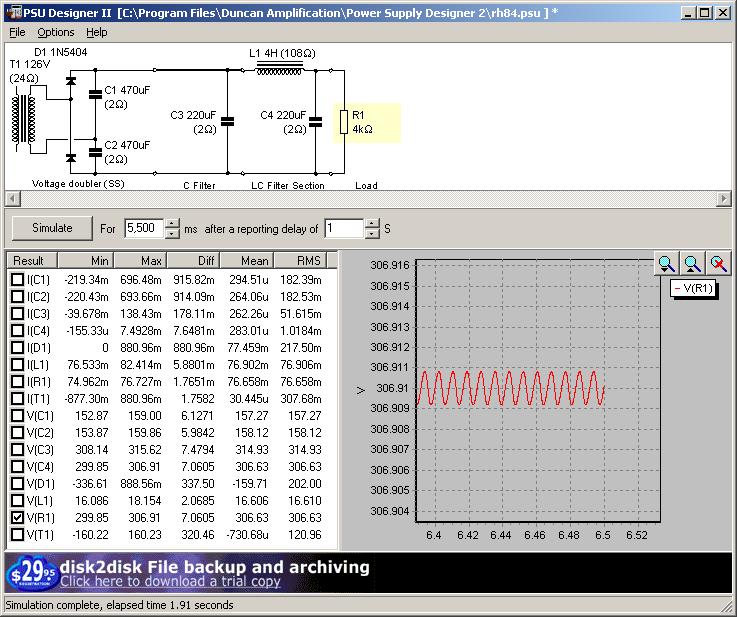Enable the V(T1) result checkbox

17,534
